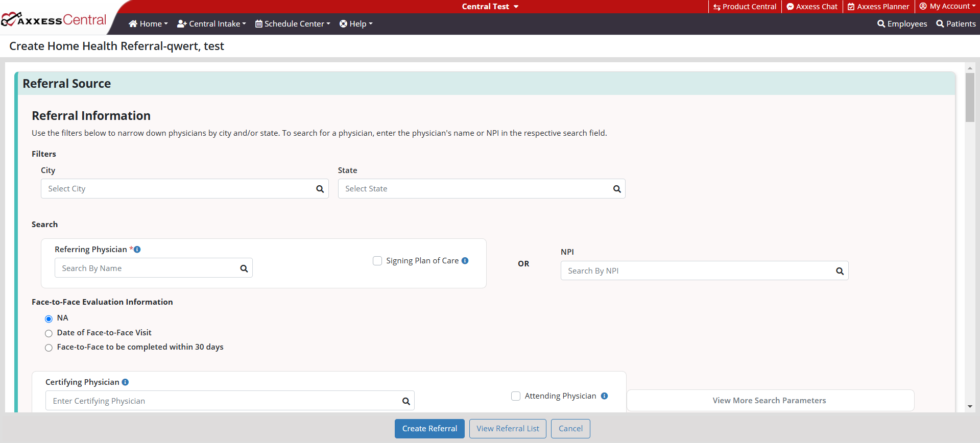Select Date of Face-to-Face Visit option
Screen dimensions: 980x443
[x=49, y=333]
